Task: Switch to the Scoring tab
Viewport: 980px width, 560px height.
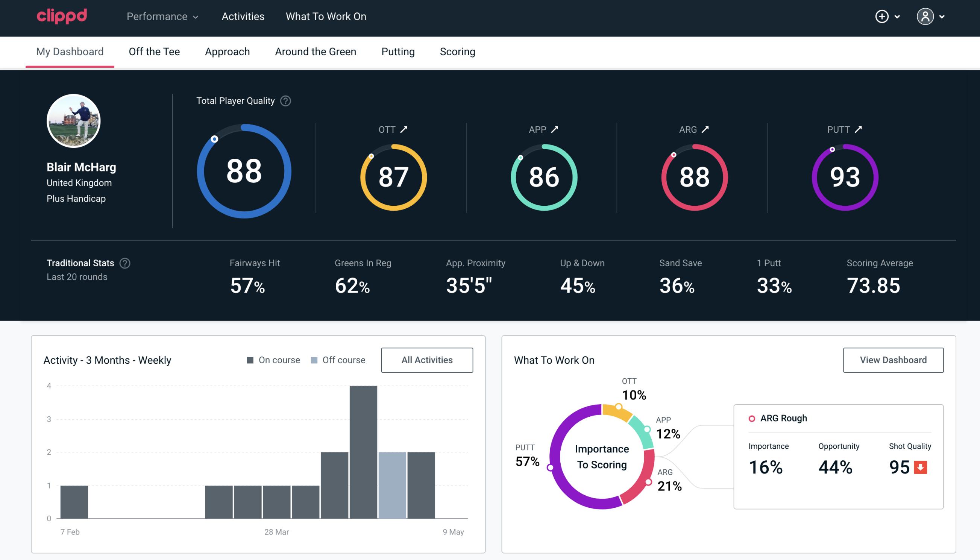Action: [x=458, y=51]
